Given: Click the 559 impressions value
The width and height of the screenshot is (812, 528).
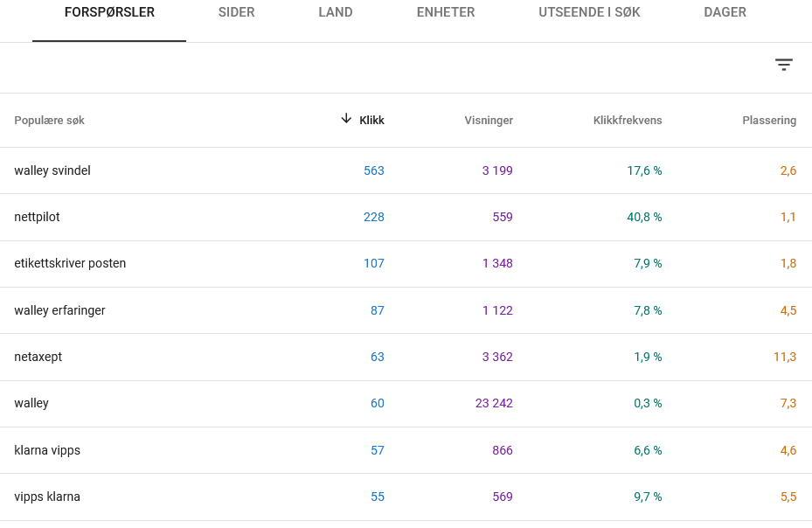Looking at the screenshot, I should [503, 217].
